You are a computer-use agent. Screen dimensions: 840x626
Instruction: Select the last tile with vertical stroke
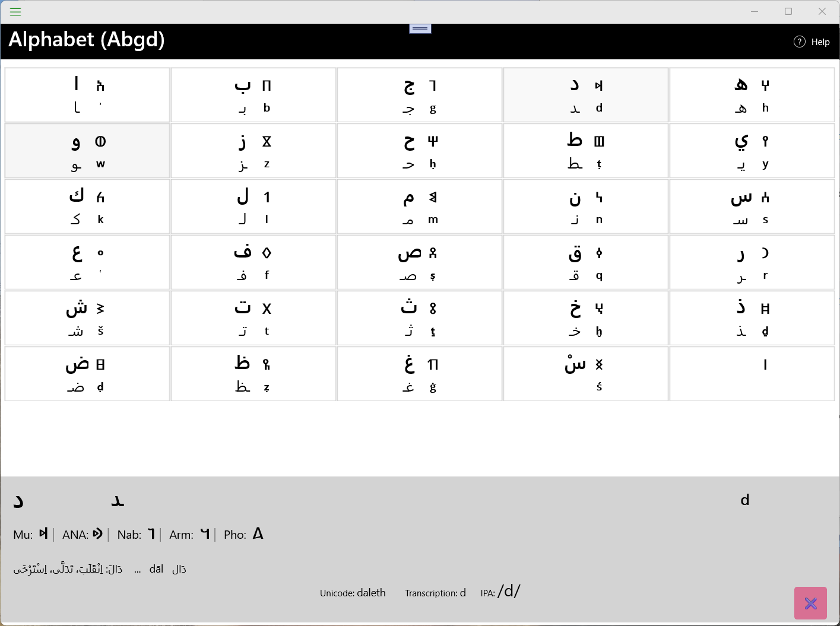752,374
